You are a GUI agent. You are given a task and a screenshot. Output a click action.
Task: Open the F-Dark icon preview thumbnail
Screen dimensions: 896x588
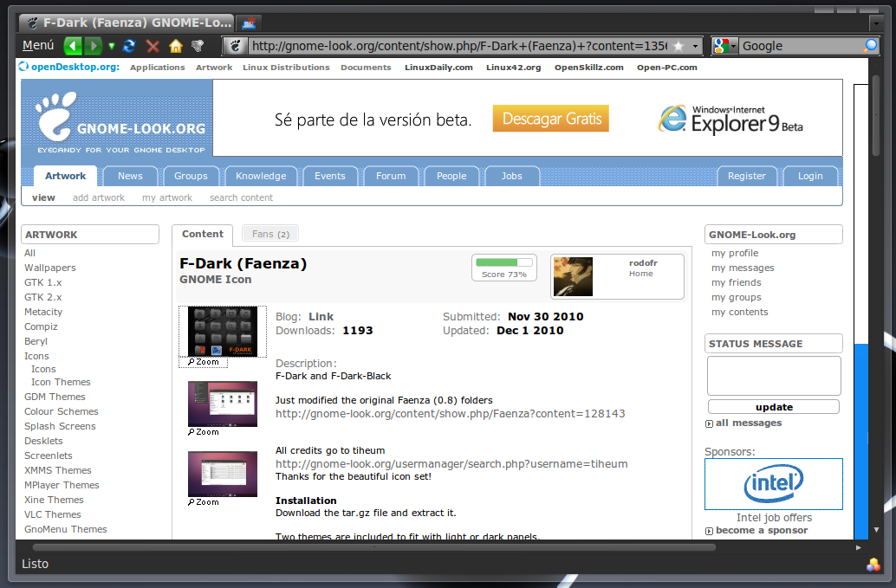click(x=223, y=331)
